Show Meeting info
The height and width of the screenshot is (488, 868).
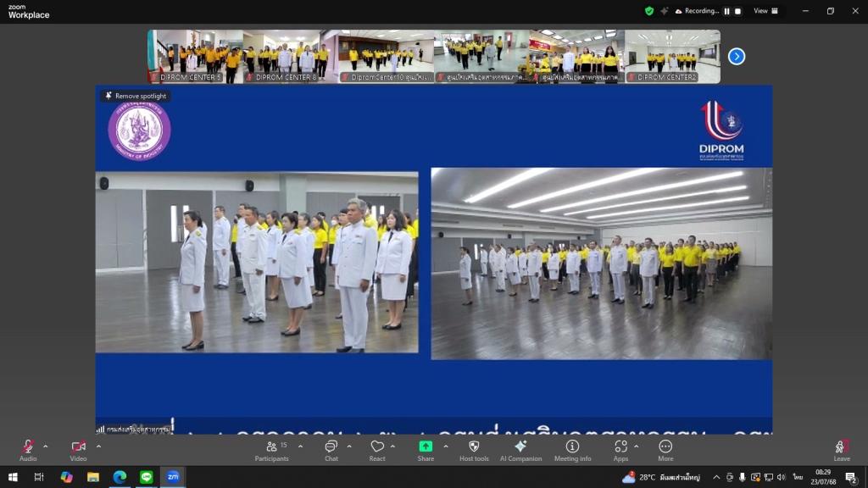(572, 450)
